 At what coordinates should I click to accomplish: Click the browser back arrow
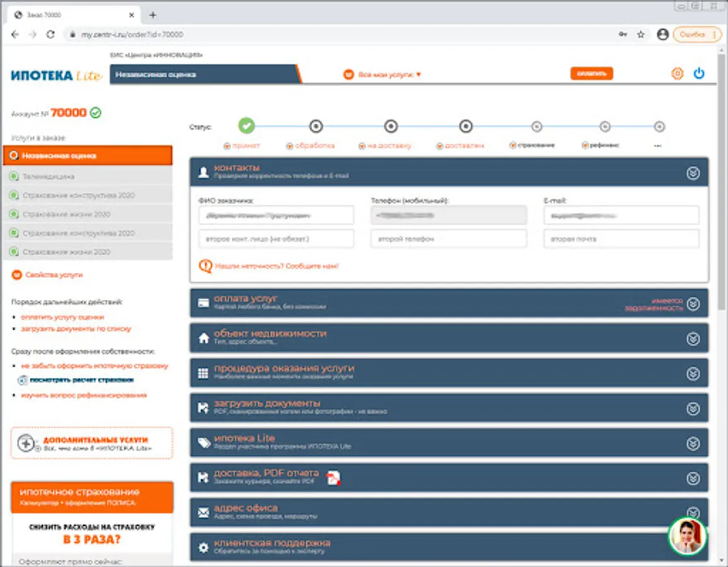coord(15,35)
